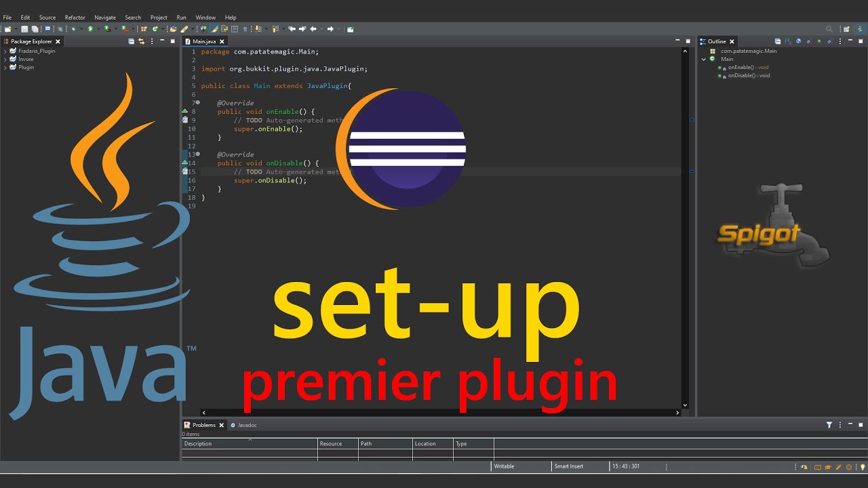Open the File menu
This screenshot has width=868, height=488.
(x=7, y=18)
